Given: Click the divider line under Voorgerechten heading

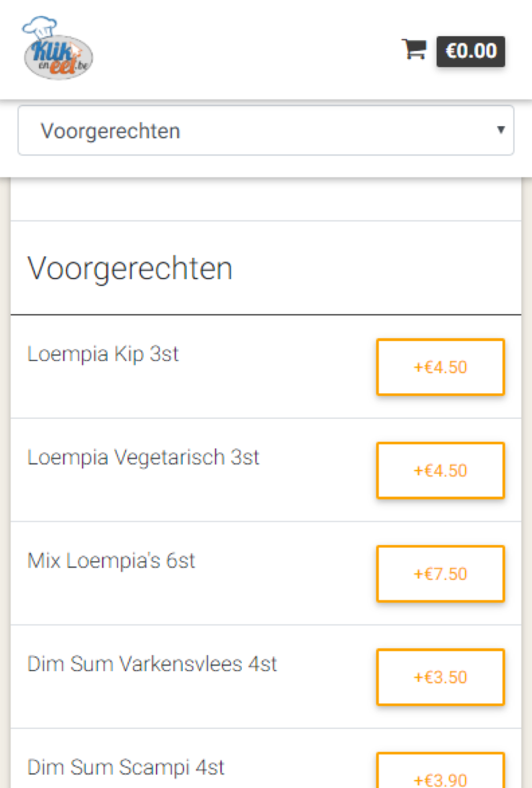Looking at the screenshot, I should [x=265, y=315].
